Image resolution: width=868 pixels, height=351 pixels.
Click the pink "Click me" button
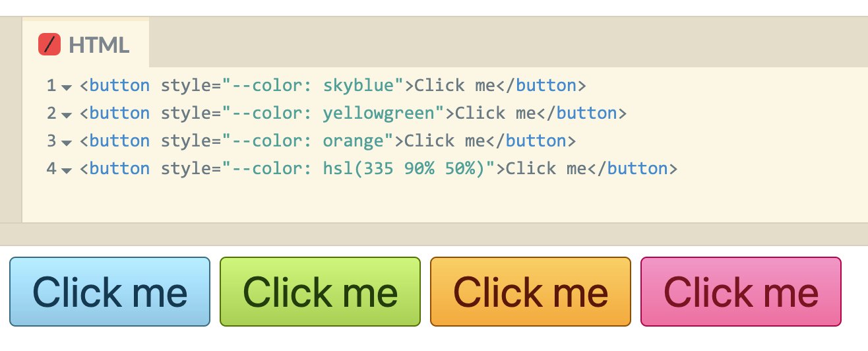pos(741,292)
